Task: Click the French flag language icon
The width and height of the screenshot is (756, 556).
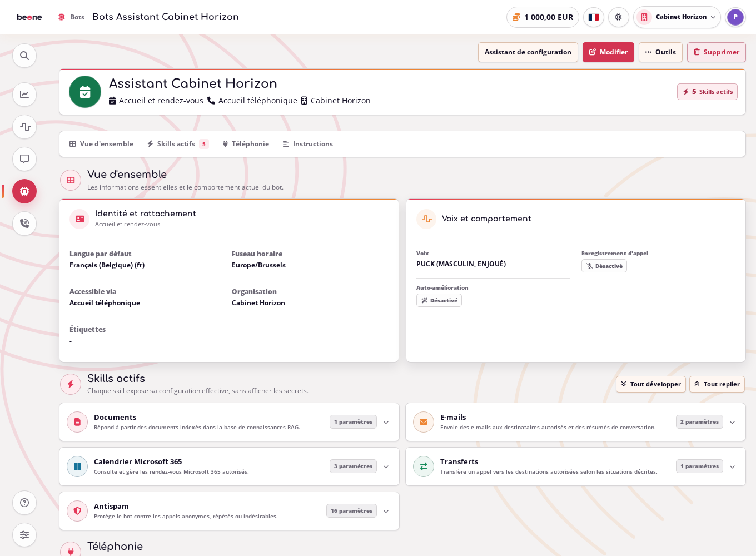Action: [594, 17]
